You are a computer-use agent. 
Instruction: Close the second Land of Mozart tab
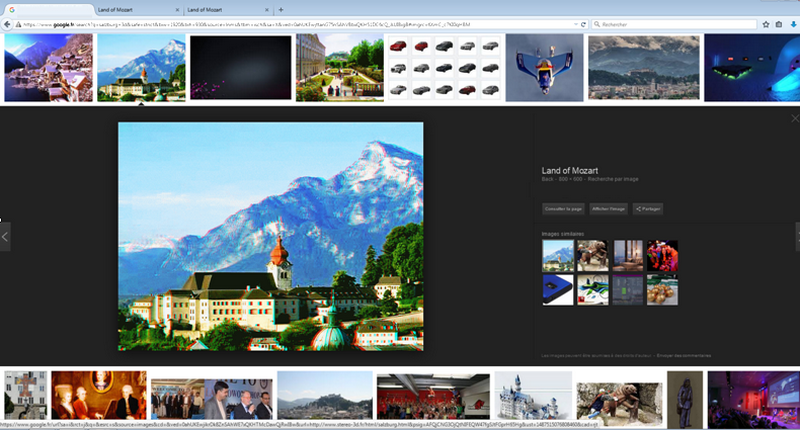pos(266,10)
